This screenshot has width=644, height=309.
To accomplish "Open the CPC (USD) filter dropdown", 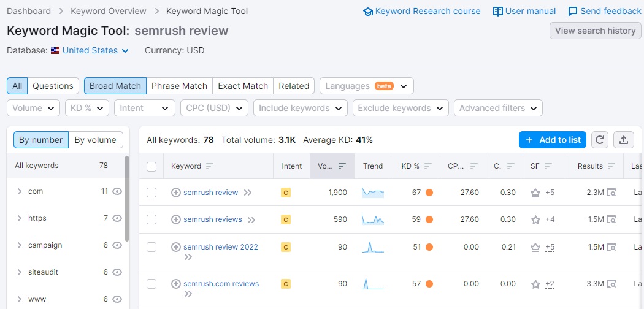I will [x=215, y=108].
